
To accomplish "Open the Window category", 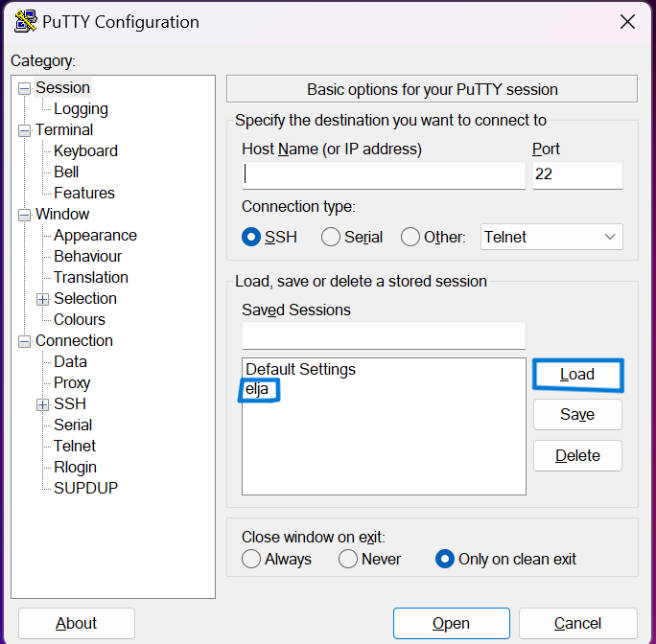I will pyautogui.click(x=62, y=214).
